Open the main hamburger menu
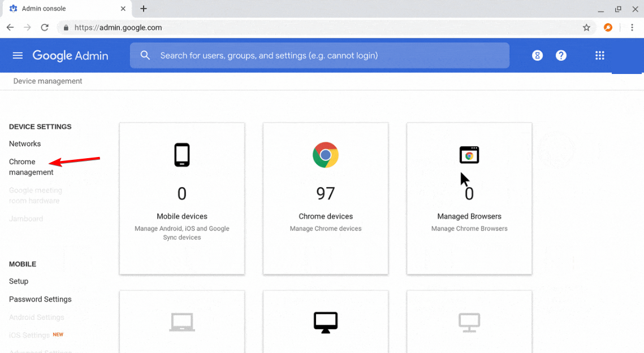Image resolution: width=644 pixels, height=353 pixels. click(18, 55)
